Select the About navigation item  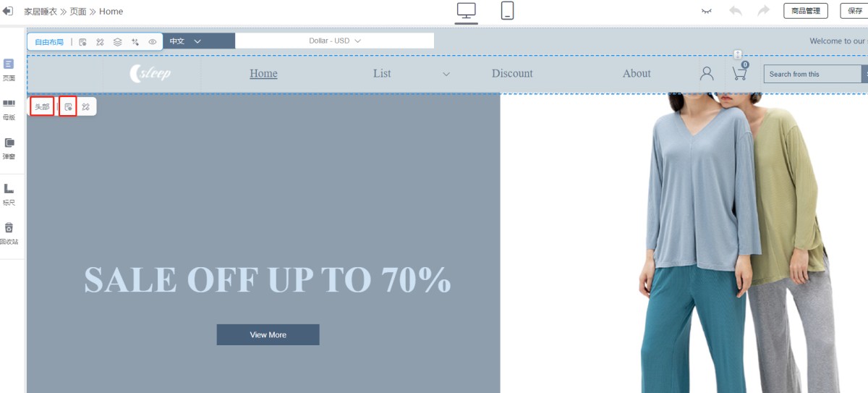[x=637, y=73]
